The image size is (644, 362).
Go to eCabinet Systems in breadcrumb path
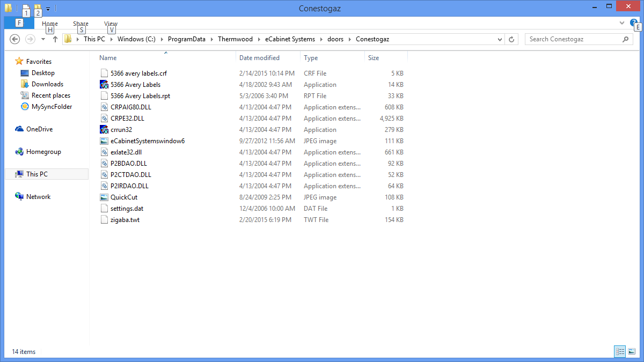tap(290, 39)
